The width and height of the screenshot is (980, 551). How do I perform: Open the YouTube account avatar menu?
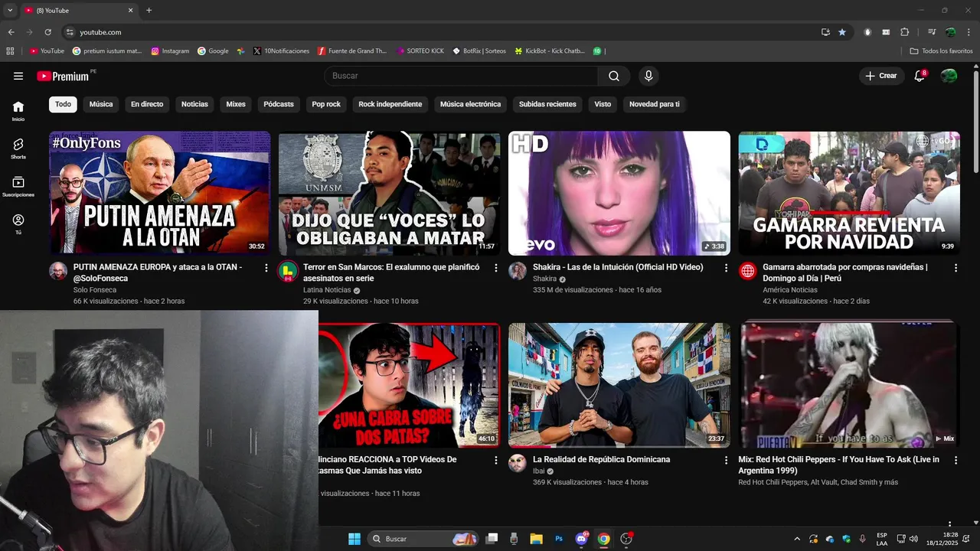click(x=949, y=76)
